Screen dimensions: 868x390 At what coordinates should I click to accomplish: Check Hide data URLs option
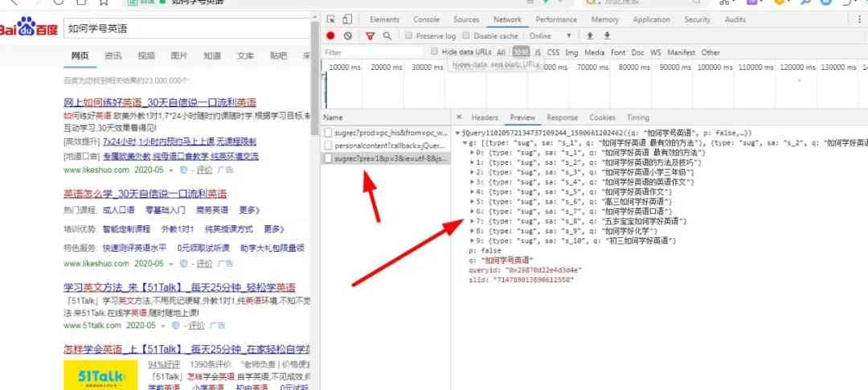[435, 52]
